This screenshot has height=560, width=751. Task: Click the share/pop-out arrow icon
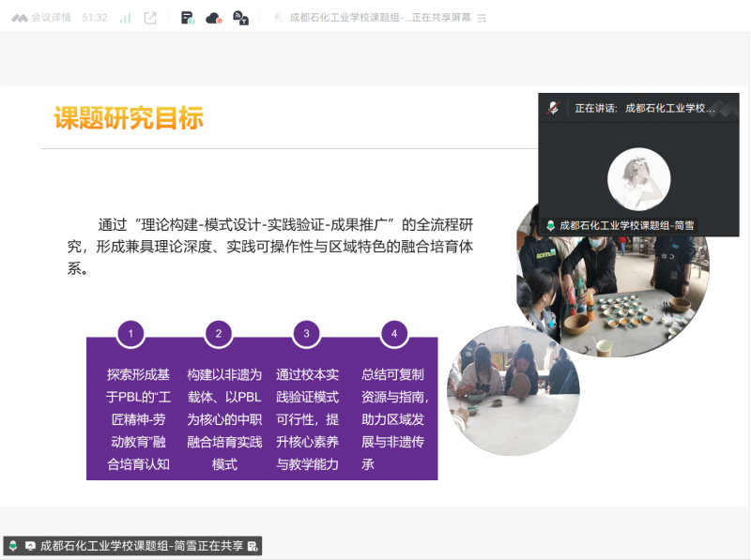(x=150, y=18)
